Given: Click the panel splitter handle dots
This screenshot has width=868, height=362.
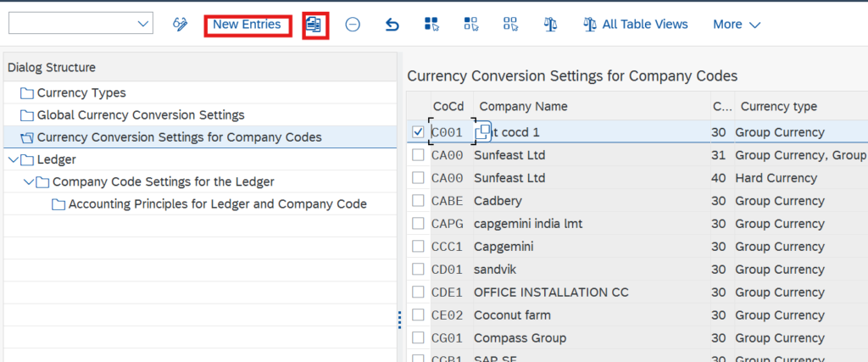Looking at the screenshot, I should (x=400, y=319).
